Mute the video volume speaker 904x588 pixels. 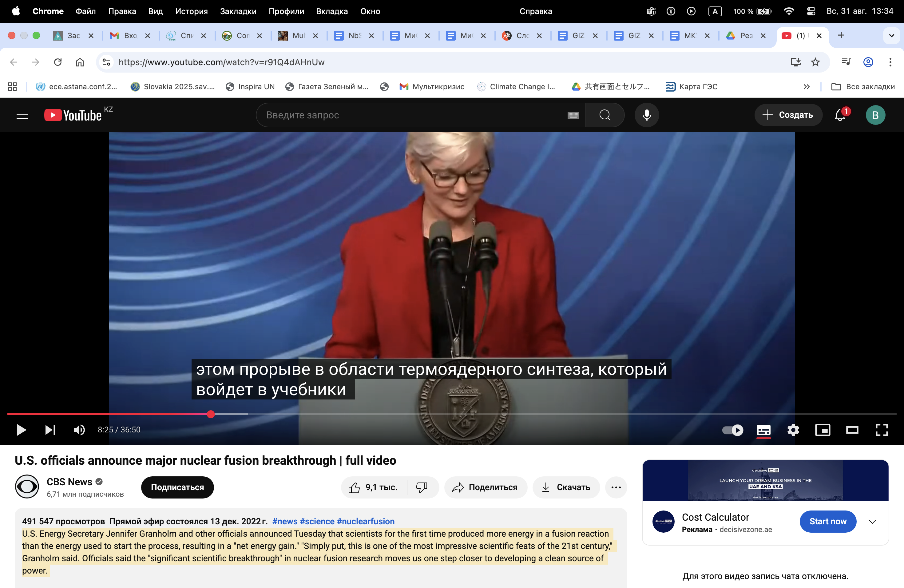tap(79, 430)
